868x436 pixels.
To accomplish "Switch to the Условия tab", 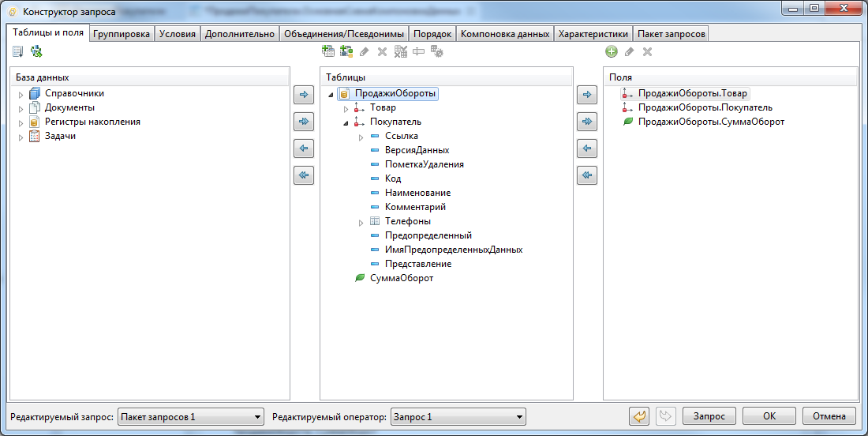I will [177, 34].
